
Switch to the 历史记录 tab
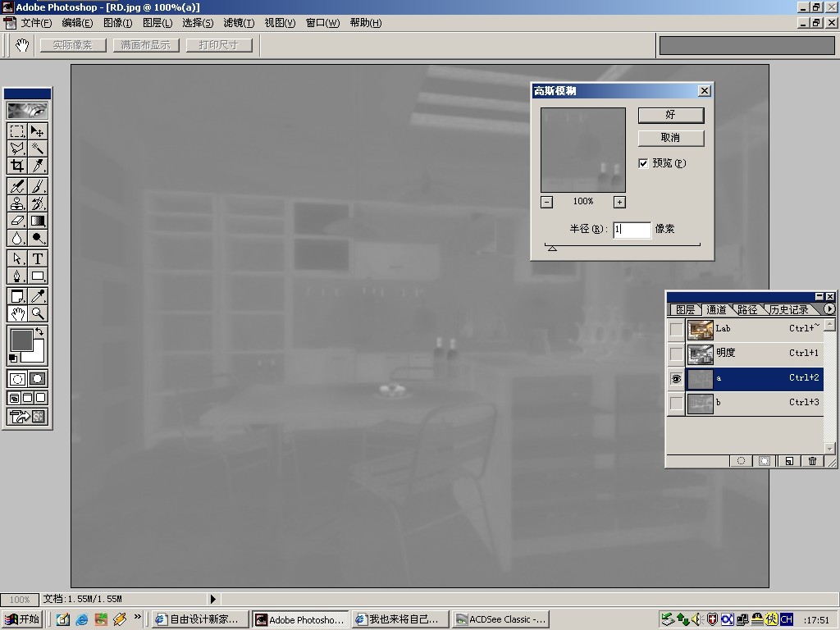(x=788, y=309)
